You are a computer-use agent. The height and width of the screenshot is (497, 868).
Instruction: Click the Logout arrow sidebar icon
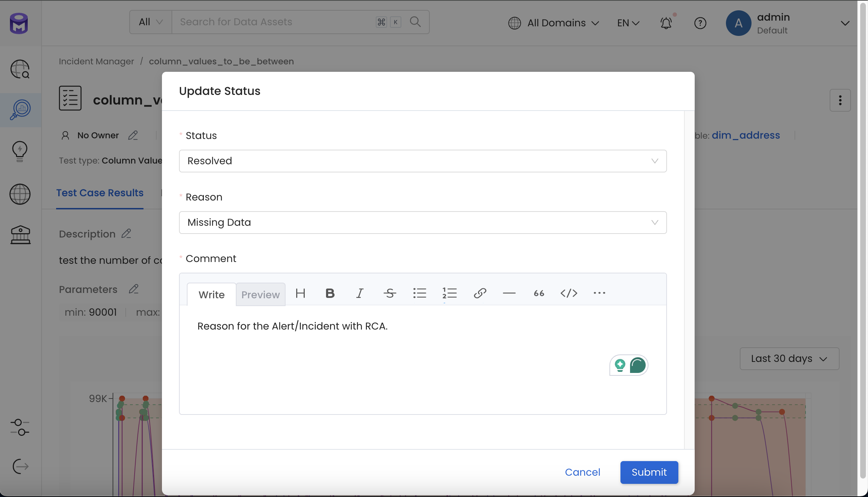[x=20, y=466]
